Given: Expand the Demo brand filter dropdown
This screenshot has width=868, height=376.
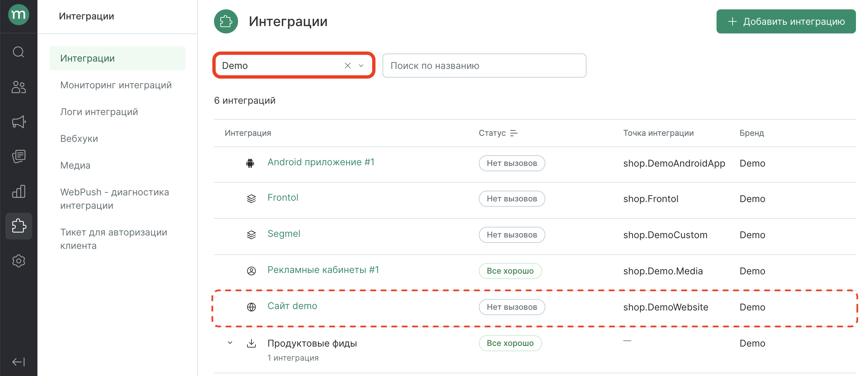Looking at the screenshot, I should click(361, 66).
